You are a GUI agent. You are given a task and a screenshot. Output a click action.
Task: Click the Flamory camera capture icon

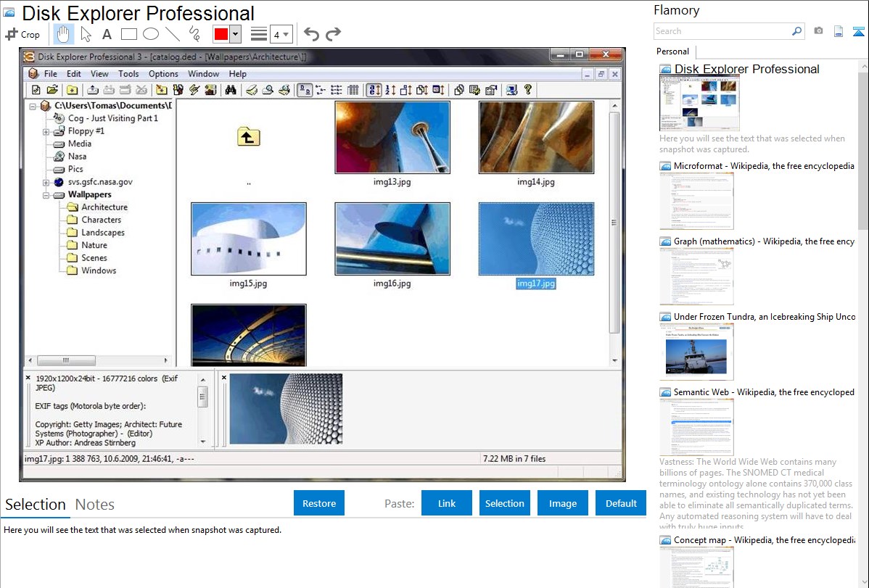818,31
